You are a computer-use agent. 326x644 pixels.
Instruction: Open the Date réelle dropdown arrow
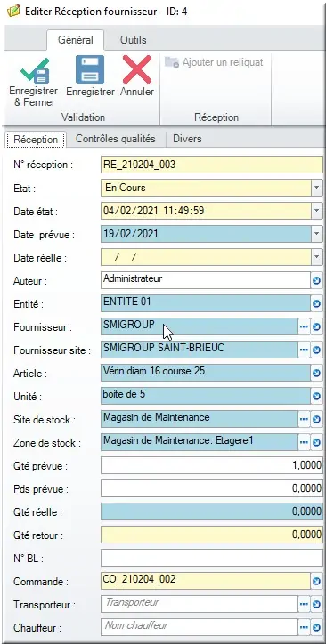tap(316, 258)
